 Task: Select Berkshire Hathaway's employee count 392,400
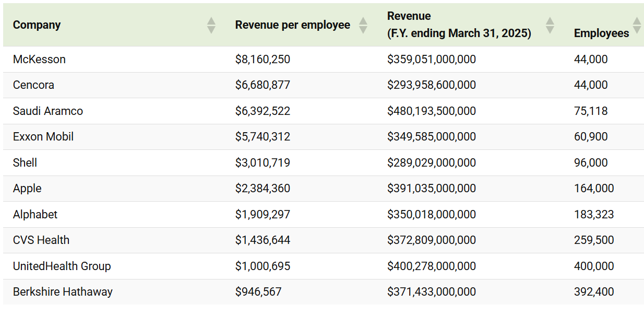tap(593, 292)
